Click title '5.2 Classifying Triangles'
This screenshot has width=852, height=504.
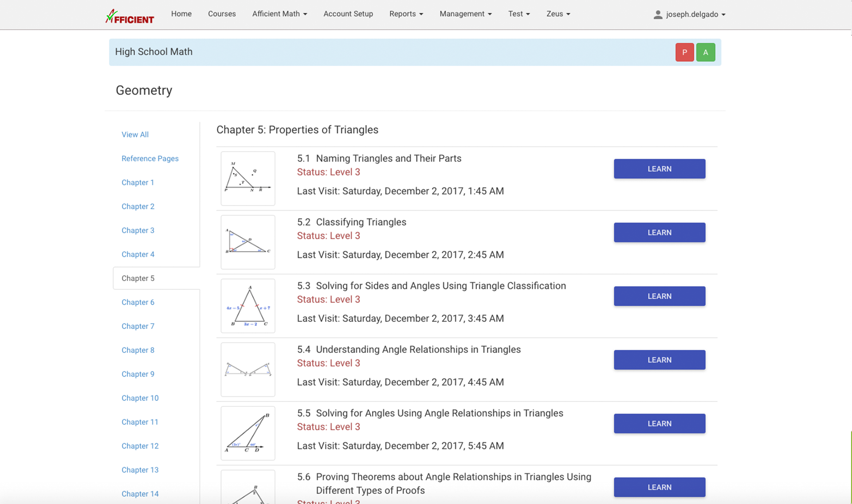coord(352,222)
